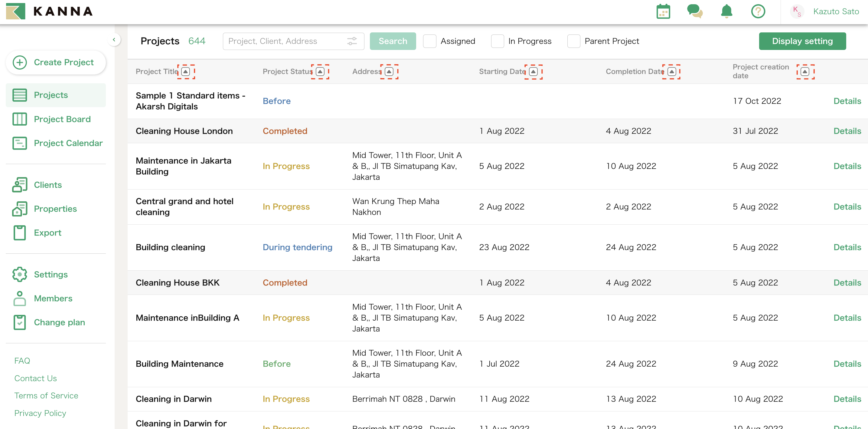Click the Export clipboard icon
868x429 pixels.
click(x=20, y=233)
